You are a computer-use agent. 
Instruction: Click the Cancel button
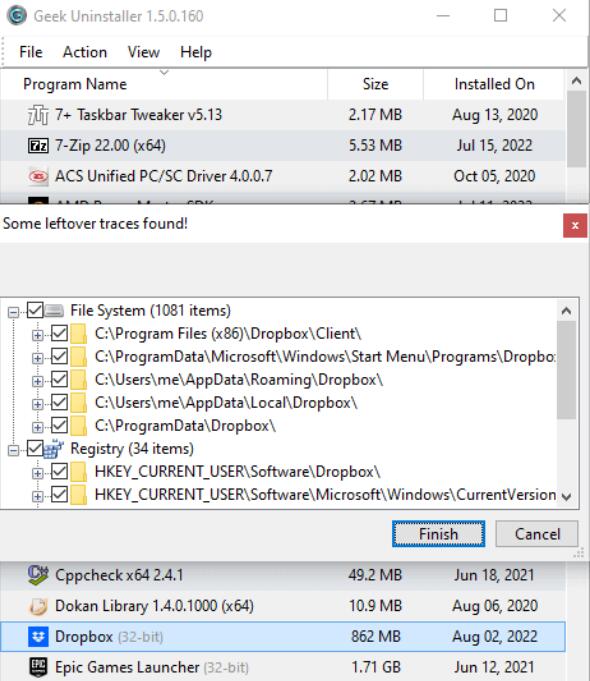click(x=537, y=534)
